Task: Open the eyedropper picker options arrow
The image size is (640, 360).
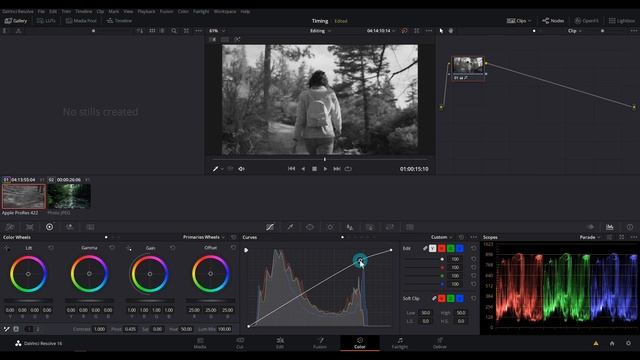Action: coord(222,169)
